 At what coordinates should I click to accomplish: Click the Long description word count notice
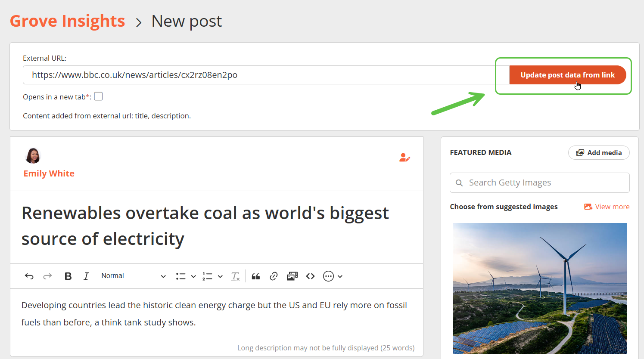pyautogui.click(x=326, y=348)
